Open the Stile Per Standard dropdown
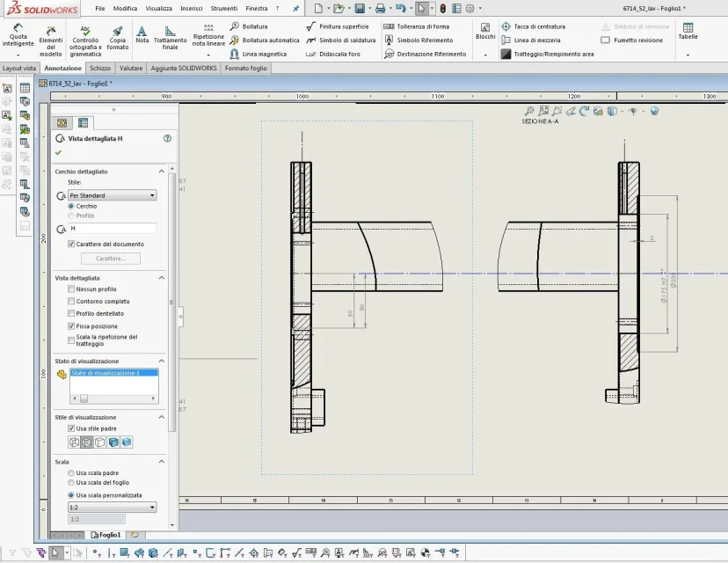This screenshot has height=563, width=728. pyautogui.click(x=113, y=195)
